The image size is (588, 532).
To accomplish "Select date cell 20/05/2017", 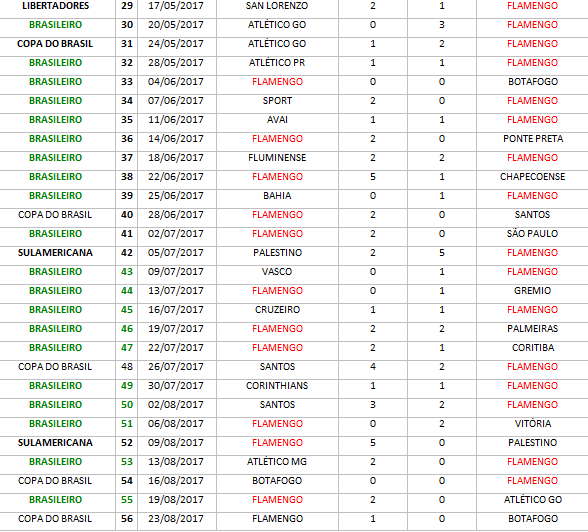I will pos(176,25).
